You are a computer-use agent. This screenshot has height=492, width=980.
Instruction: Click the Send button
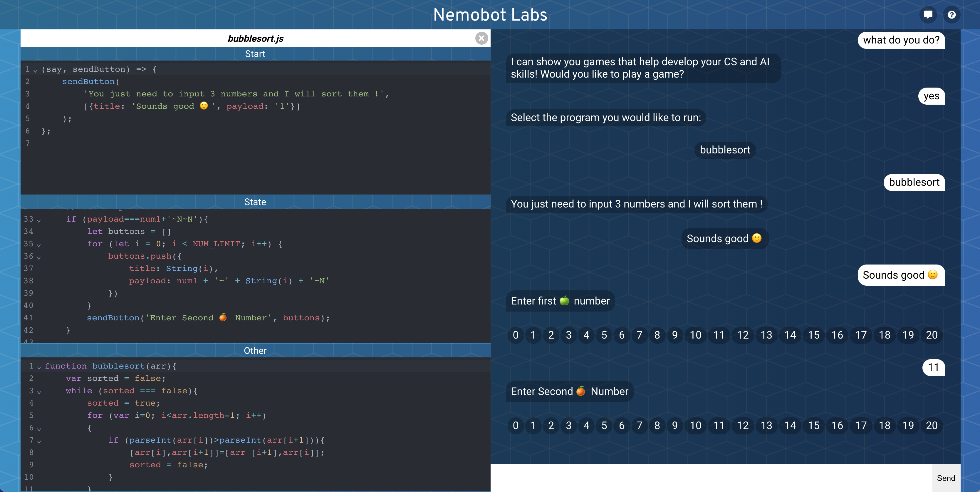(946, 478)
